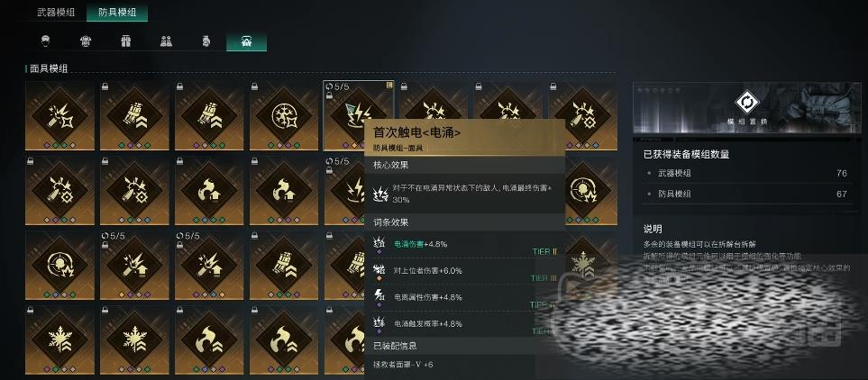
Task: Pick the gloves category icon
Action: coord(206,41)
